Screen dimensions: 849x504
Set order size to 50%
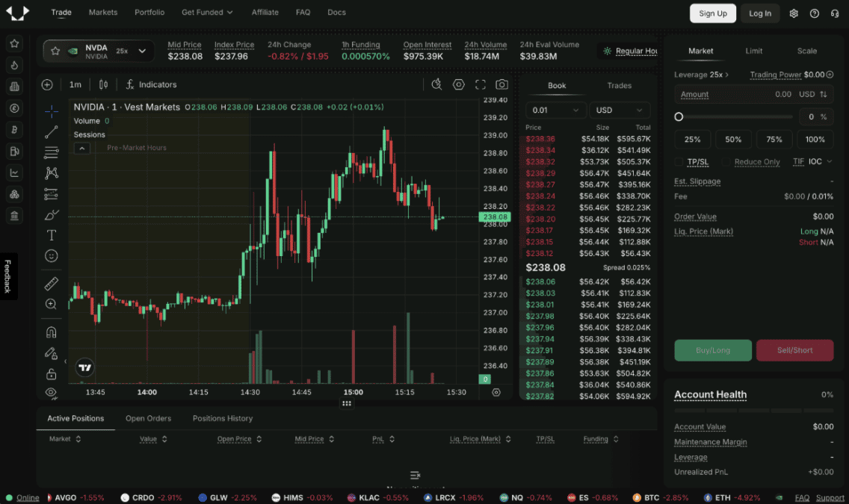click(x=733, y=140)
